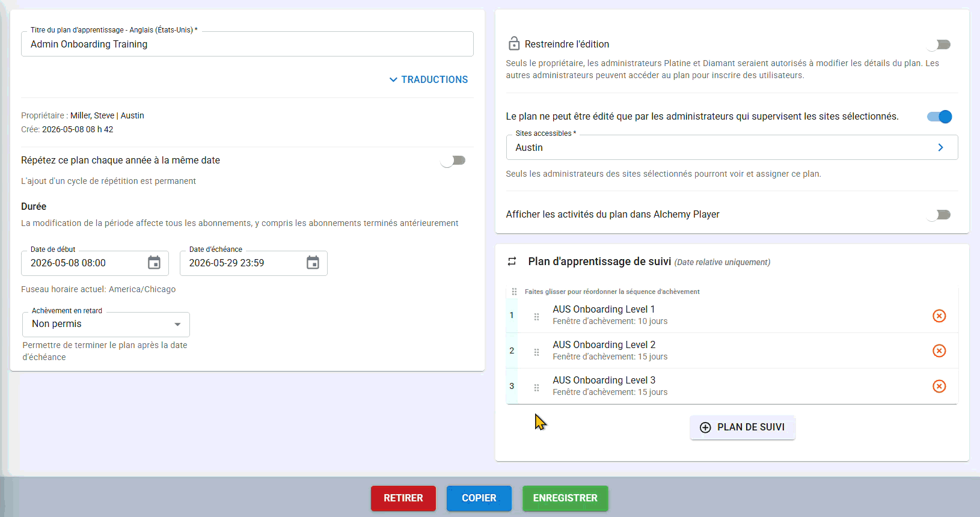Image resolution: width=980 pixels, height=517 pixels.
Task: Remove AUS Onboarding Level 3 from sequence
Action: pos(939,386)
